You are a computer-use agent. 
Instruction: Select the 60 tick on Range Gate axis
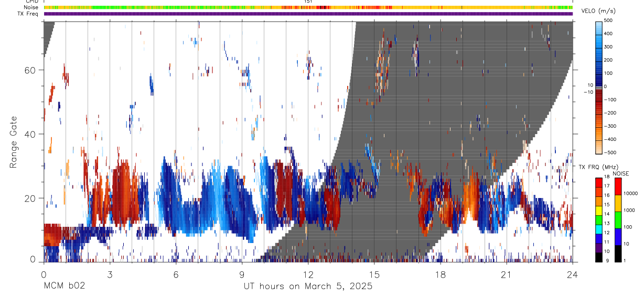30,70
